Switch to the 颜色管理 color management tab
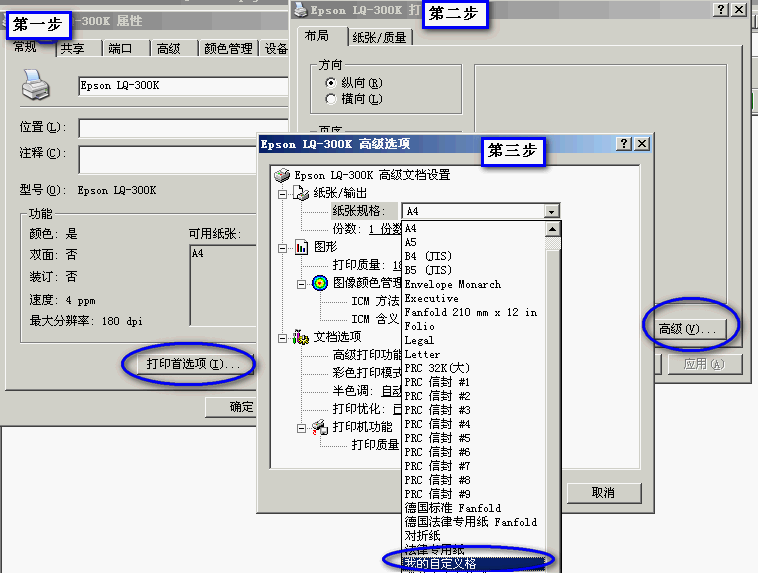This screenshot has width=758, height=573. [x=228, y=48]
